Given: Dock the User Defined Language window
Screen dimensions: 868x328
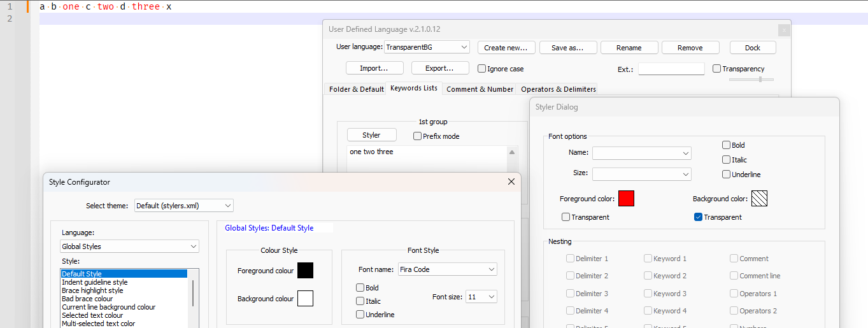Looking at the screenshot, I should (x=753, y=48).
